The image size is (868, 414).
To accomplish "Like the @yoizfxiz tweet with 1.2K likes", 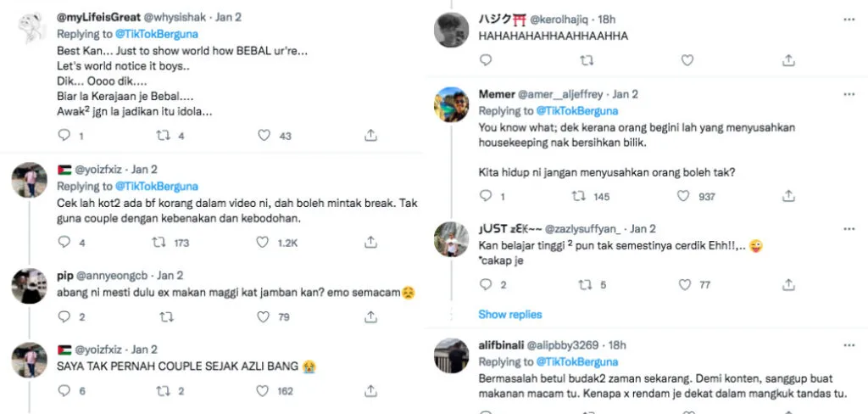I will (264, 243).
